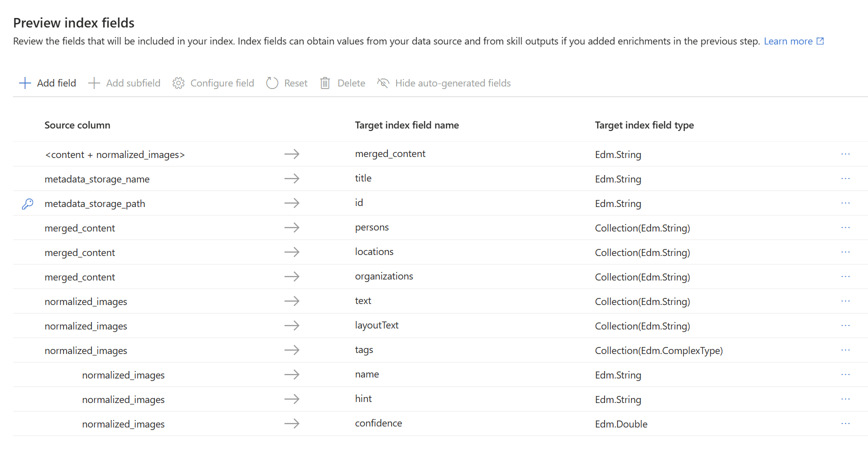Screen dimensions: 868x450
Task: Click the Add subfield plus icon
Action: 94,83
